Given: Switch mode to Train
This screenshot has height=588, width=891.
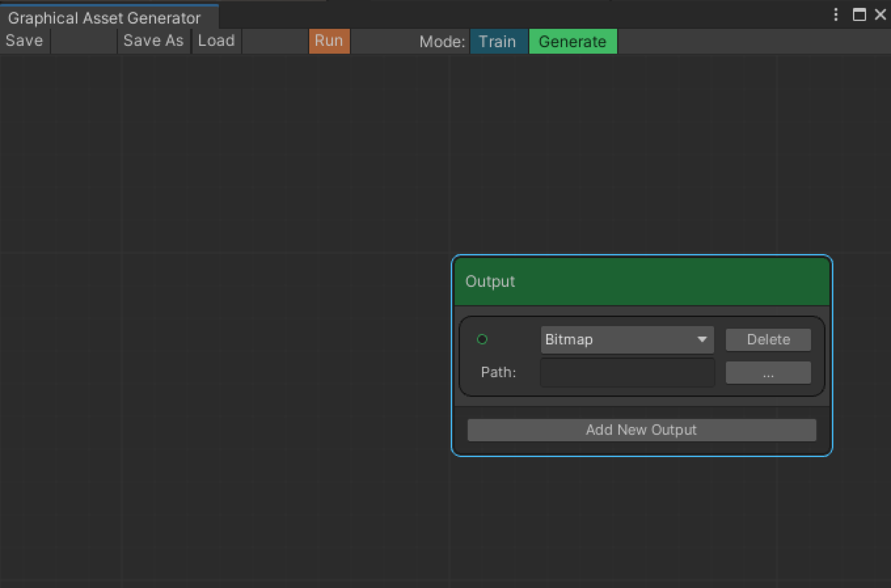Looking at the screenshot, I should click(498, 41).
